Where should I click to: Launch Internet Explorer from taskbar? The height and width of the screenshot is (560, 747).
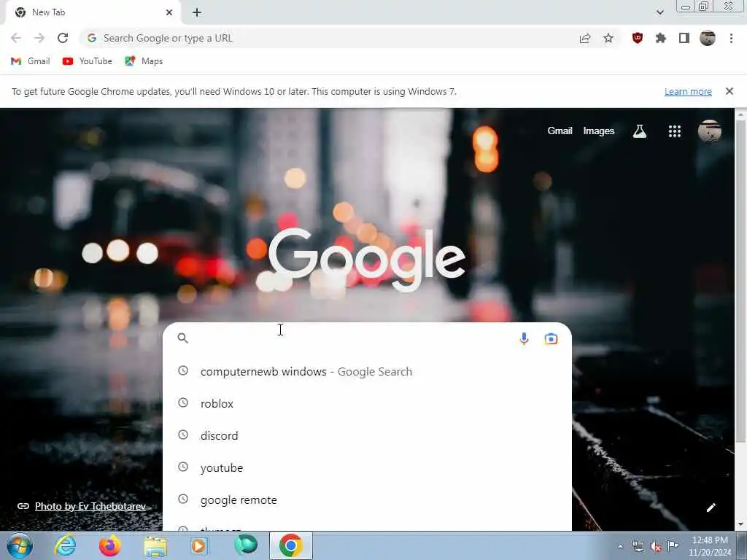pos(65,545)
